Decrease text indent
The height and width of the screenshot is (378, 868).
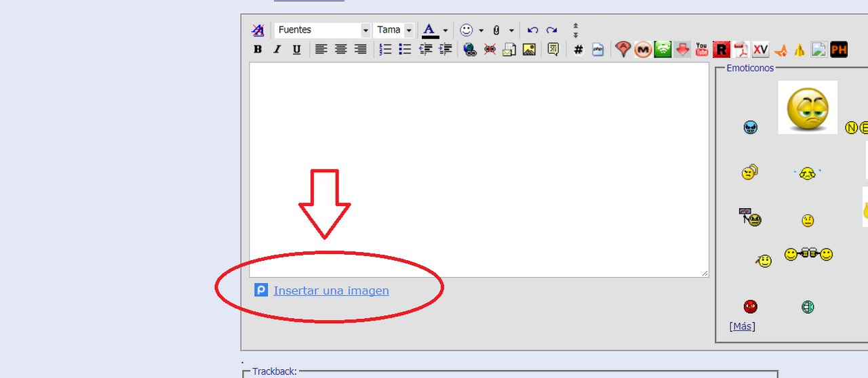[426, 49]
